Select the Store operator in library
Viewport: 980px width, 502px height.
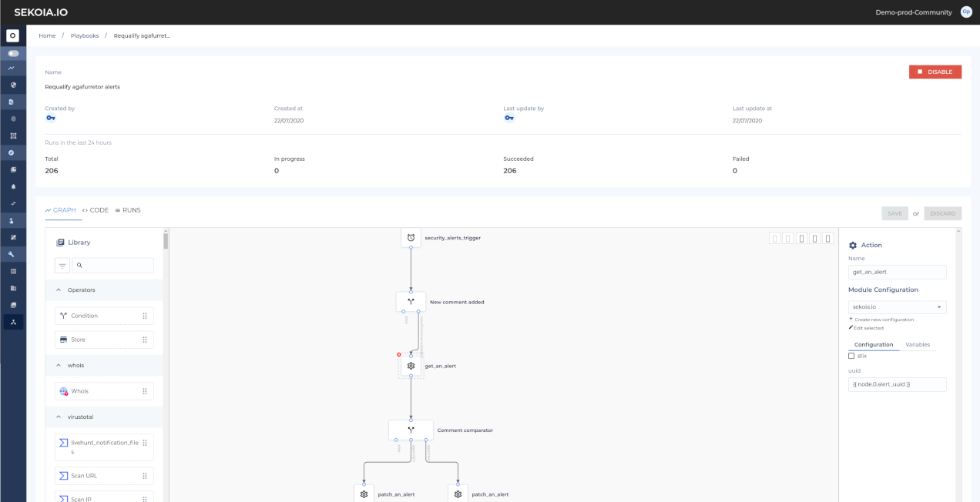(104, 340)
